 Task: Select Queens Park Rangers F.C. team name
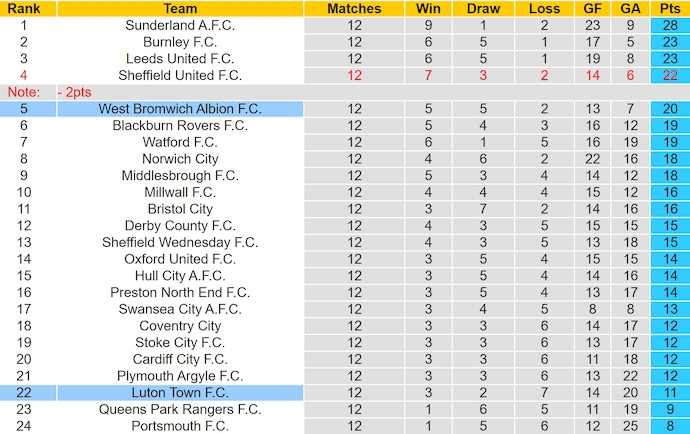pyautogui.click(x=180, y=409)
